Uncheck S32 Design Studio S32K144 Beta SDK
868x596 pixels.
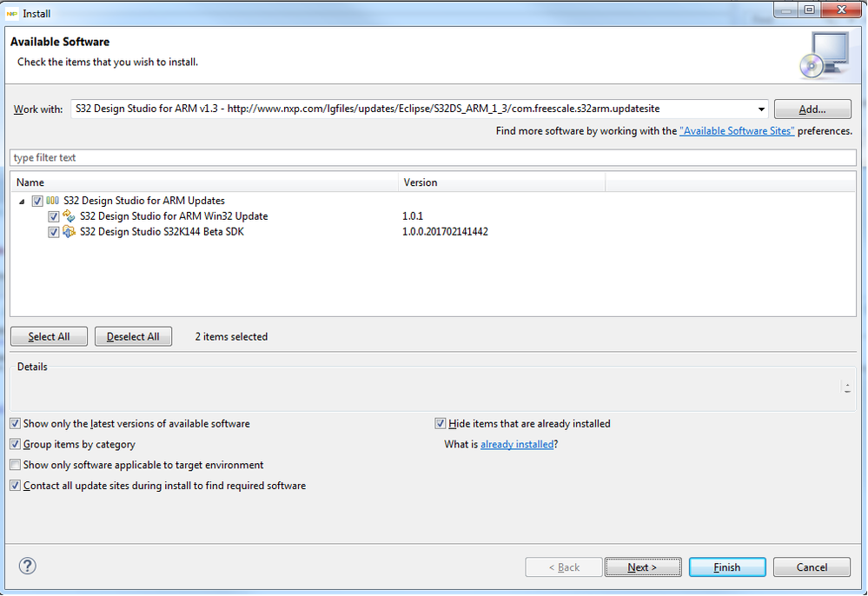[x=53, y=232]
